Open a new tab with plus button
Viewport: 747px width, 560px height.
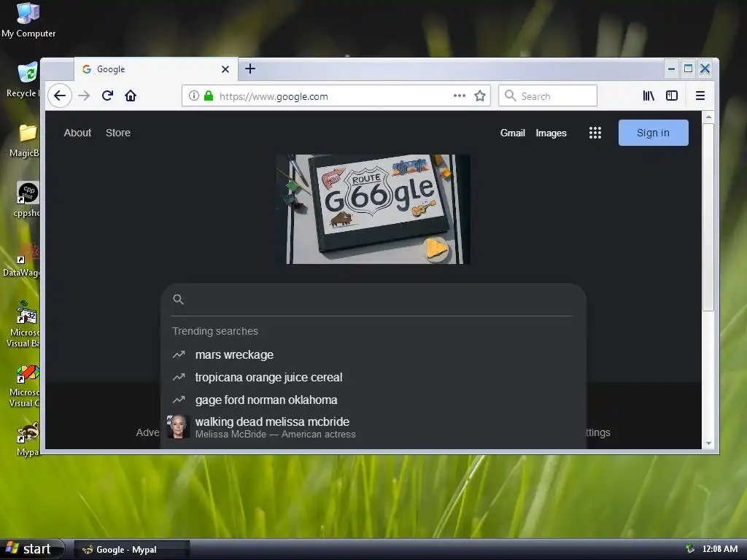pos(250,69)
